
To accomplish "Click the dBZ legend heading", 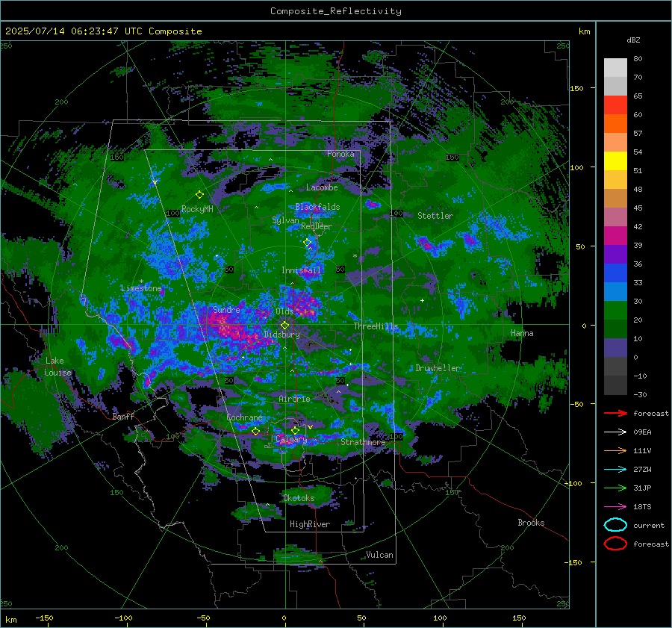I will tap(633, 40).
